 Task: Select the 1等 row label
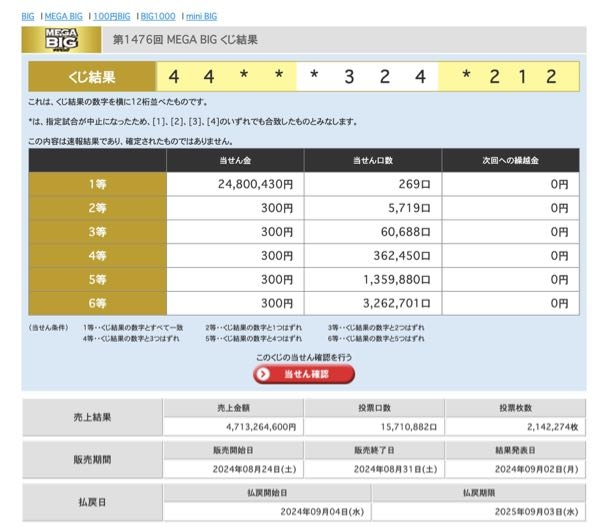click(x=98, y=184)
